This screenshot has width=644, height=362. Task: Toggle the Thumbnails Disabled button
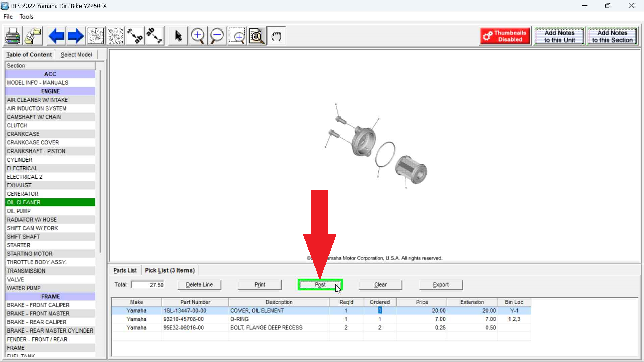click(505, 36)
